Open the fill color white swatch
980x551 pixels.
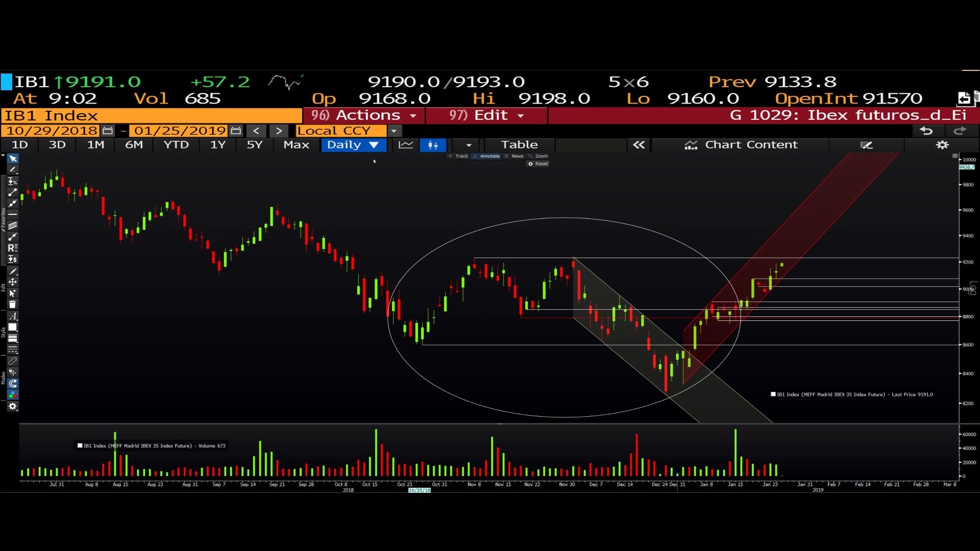[x=13, y=328]
